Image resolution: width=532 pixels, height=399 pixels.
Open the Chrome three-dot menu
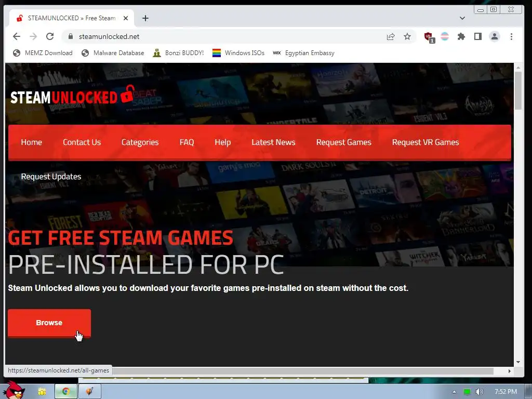pyautogui.click(x=511, y=36)
